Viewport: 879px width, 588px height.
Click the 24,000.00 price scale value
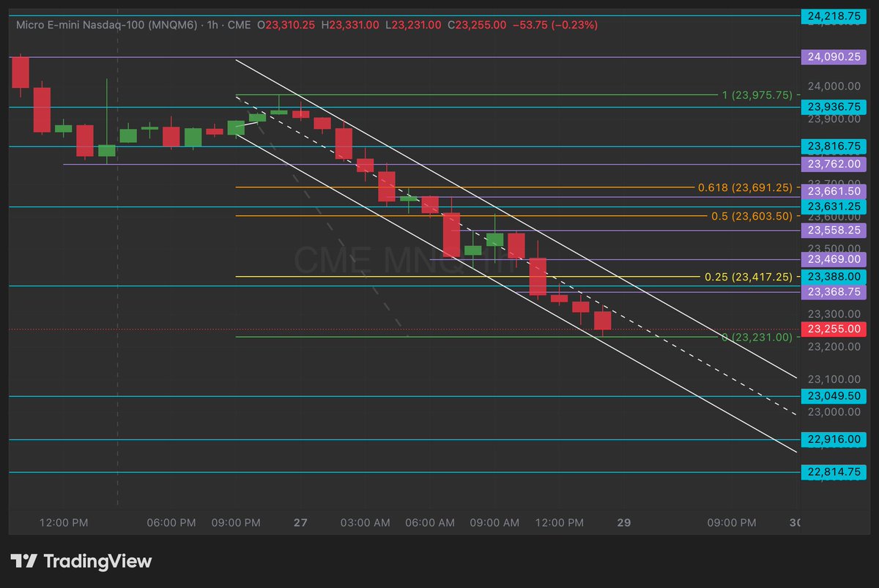point(834,86)
